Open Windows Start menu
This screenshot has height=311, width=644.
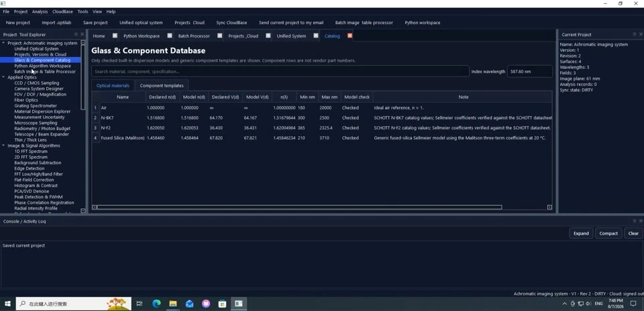point(7,304)
